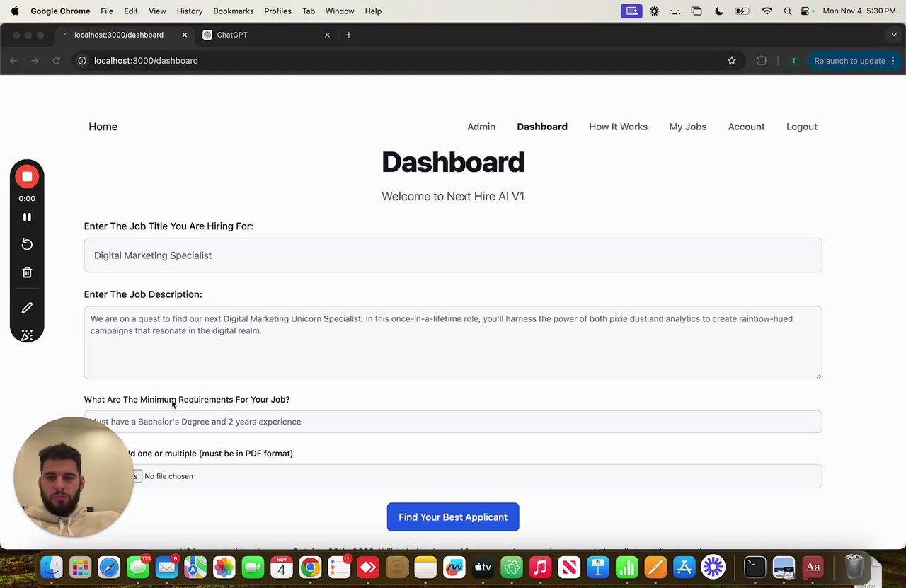Open the File menu
Image resolution: width=906 pixels, height=588 pixels.
pos(107,11)
